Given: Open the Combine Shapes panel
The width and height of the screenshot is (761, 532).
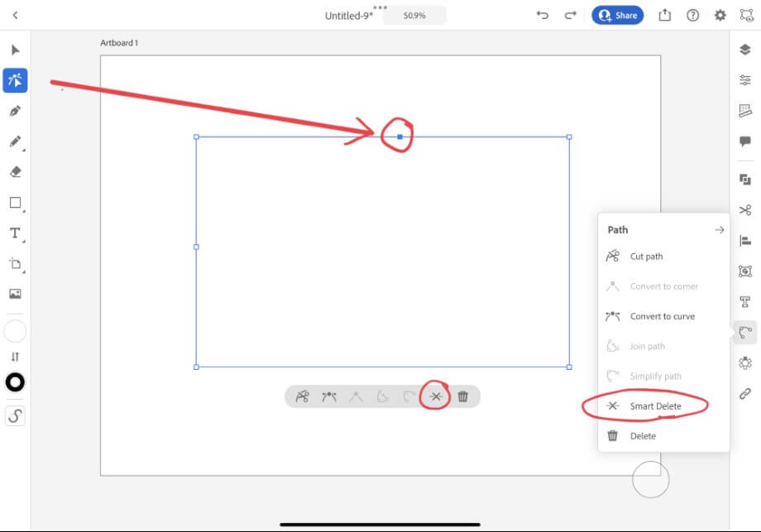Looking at the screenshot, I should point(745,180).
